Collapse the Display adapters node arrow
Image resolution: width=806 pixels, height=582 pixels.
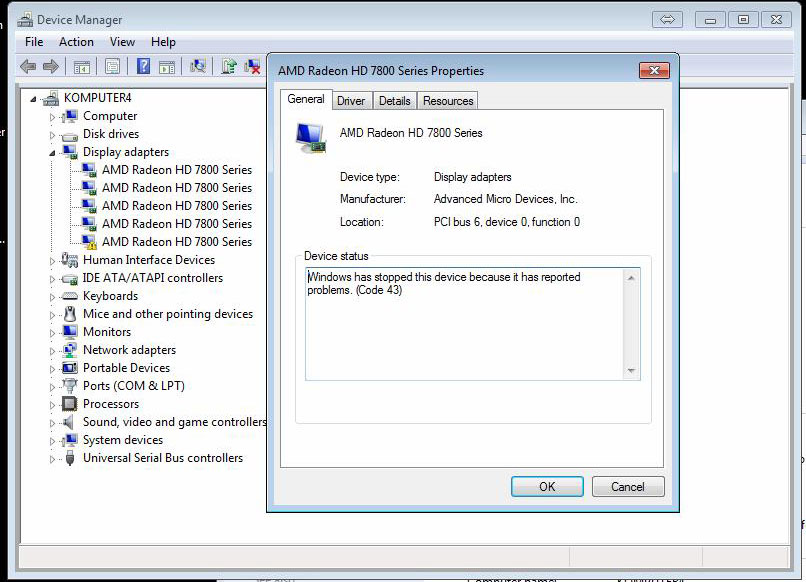52,153
